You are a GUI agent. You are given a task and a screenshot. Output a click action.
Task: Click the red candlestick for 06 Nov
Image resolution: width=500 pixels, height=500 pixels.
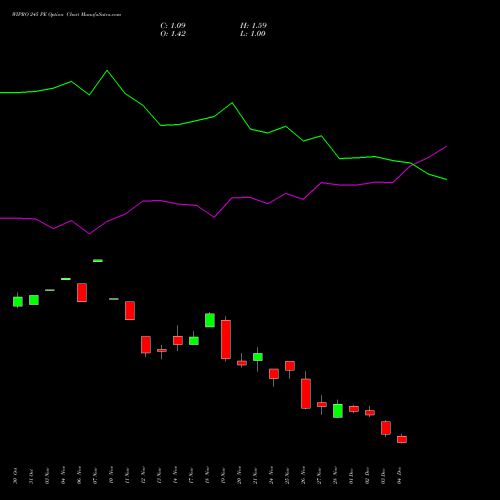click(x=82, y=293)
